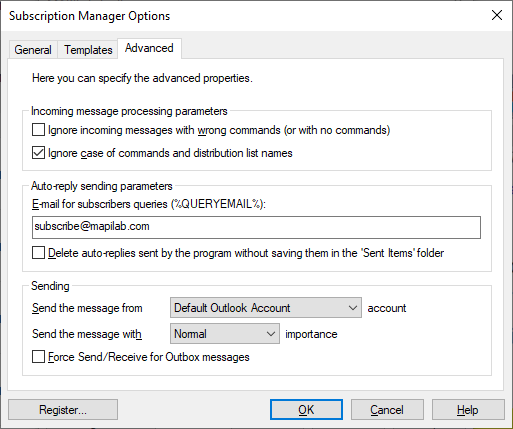Confirm settings with the OK button

[x=306, y=410]
